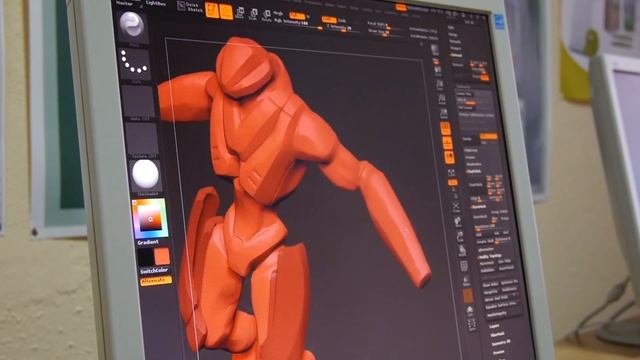Open the empty Texture thumbnail slot
The width and height of the screenshot is (640, 360).
tap(142, 139)
